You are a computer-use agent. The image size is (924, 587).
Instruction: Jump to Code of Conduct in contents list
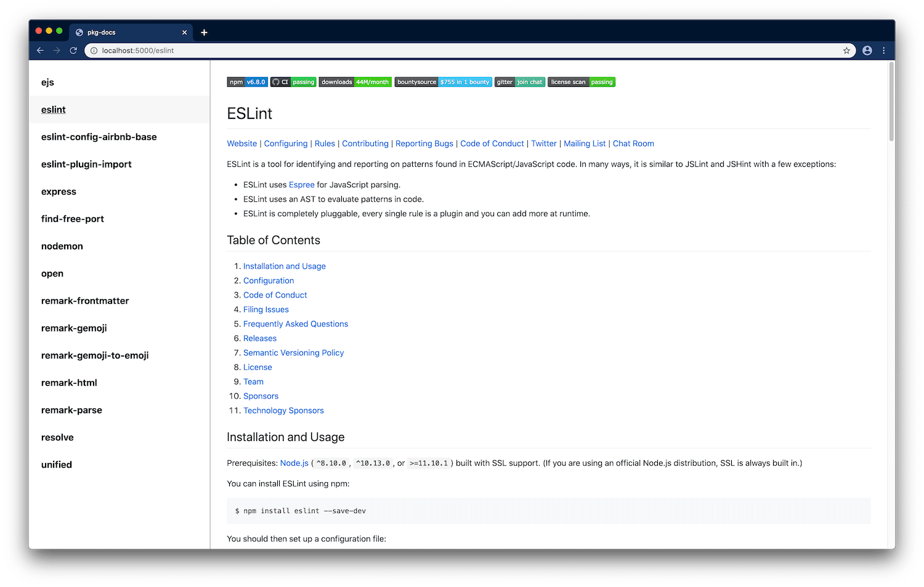[275, 295]
